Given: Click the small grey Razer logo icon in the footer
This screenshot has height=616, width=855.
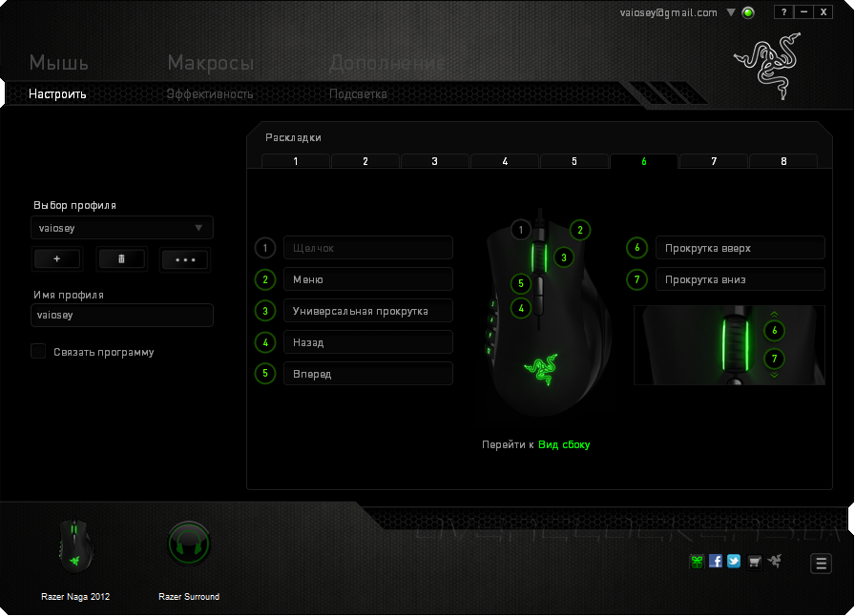Looking at the screenshot, I should 774,561.
